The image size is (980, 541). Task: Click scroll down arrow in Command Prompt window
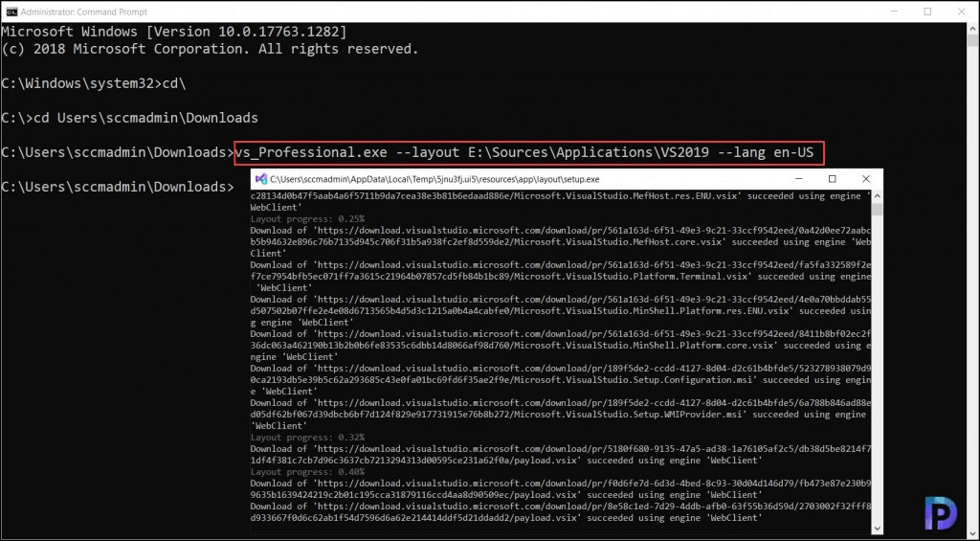pos(972,533)
